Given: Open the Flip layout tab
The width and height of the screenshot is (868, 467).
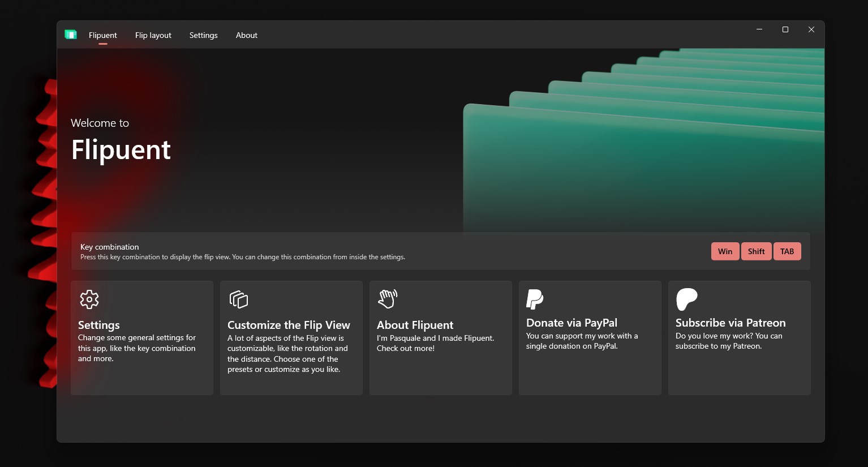Looking at the screenshot, I should click(x=153, y=35).
